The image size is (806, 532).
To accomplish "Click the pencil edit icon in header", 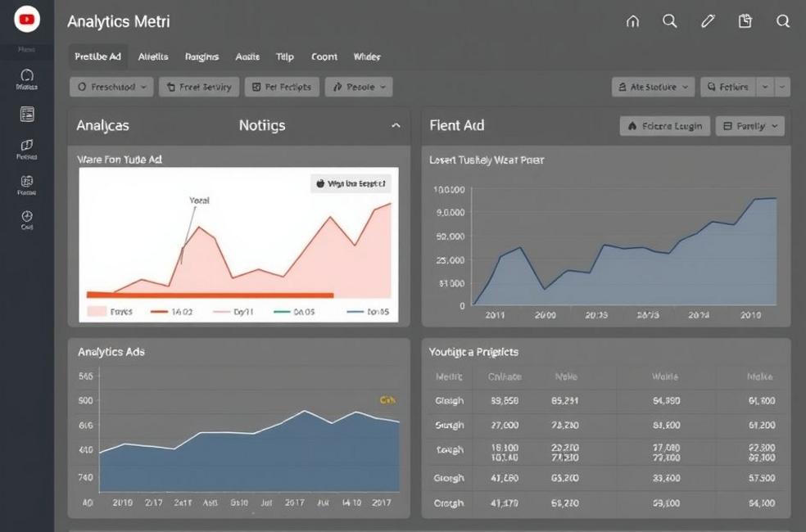I will 707,22.
